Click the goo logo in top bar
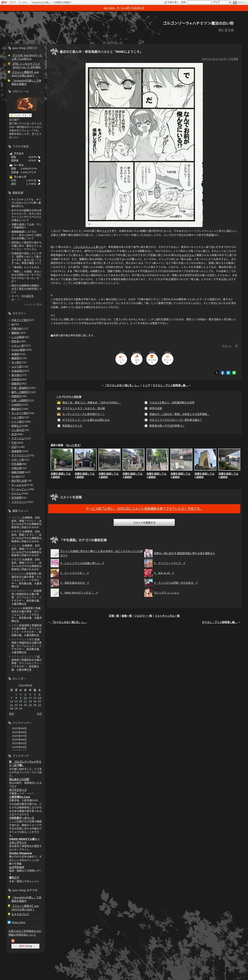248x980 pixels. [4, 2]
